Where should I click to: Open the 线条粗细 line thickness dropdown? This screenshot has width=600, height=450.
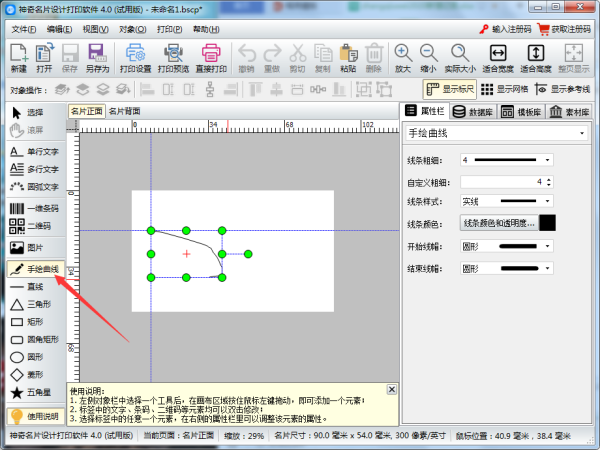click(508, 160)
